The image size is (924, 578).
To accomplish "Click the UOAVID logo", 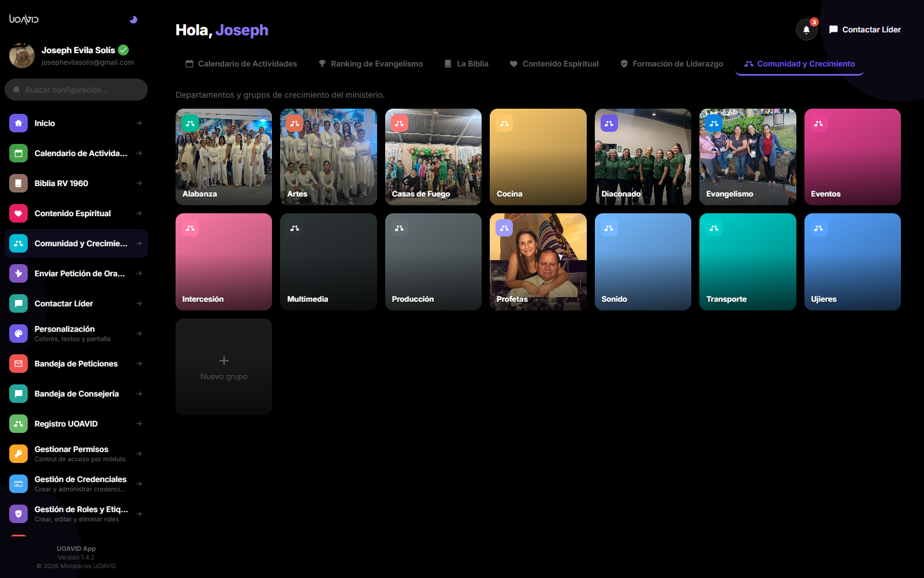I will (24, 19).
